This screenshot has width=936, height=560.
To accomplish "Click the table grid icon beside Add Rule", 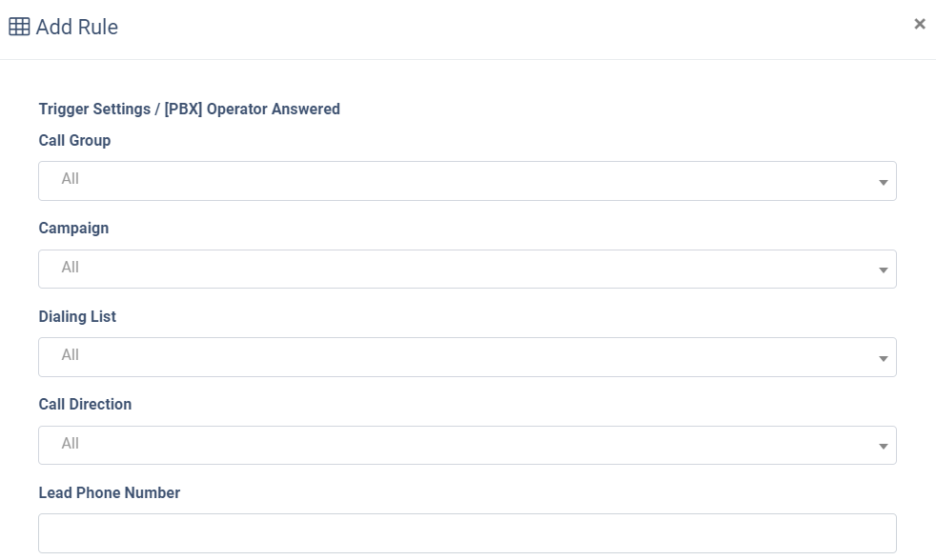I will pos(19,27).
